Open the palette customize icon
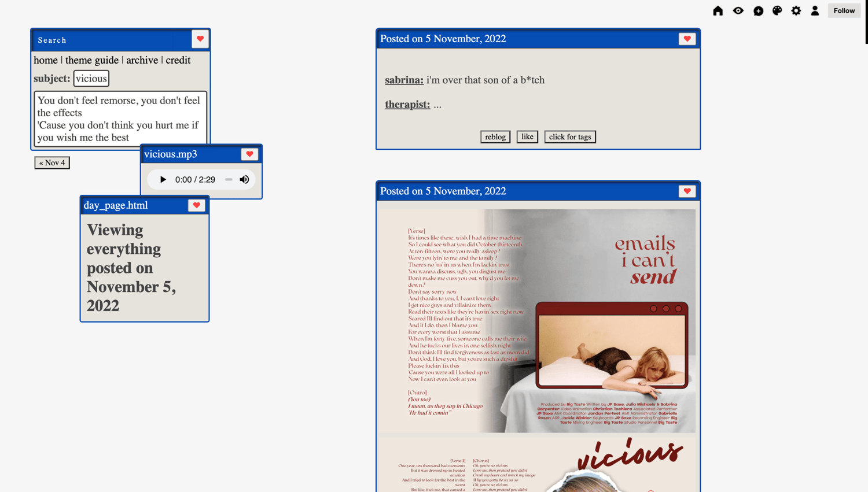 (x=777, y=11)
